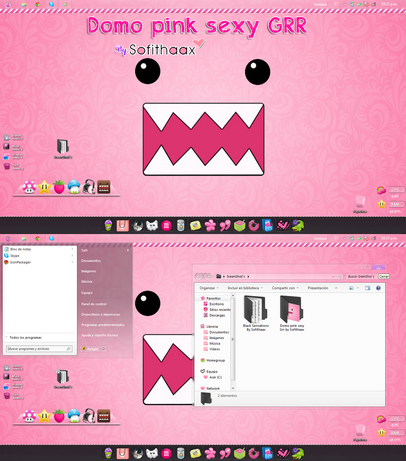406x461 pixels.
Task: Click the Buscar programas y archivos field
Action: tap(39, 349)
